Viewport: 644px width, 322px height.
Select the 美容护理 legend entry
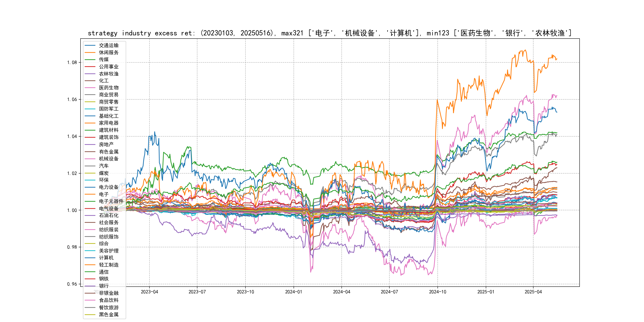pos(109,251)
